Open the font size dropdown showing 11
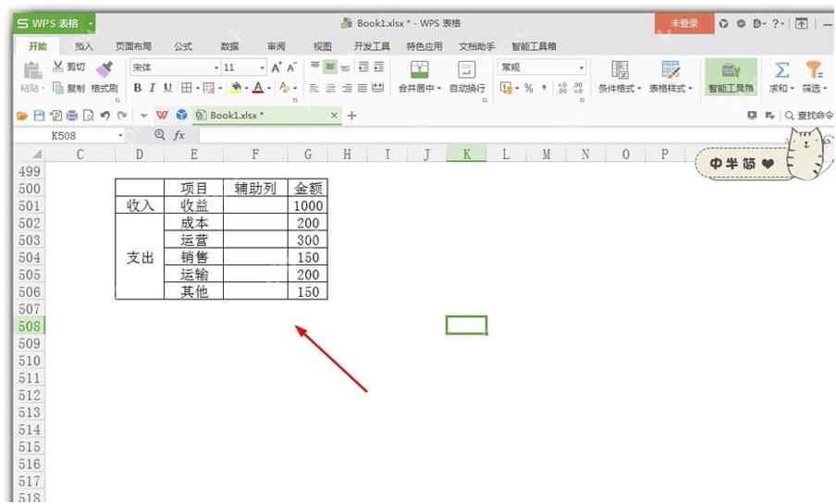The width and height of the screenshot is (836, 504). [x=262, y=68]
